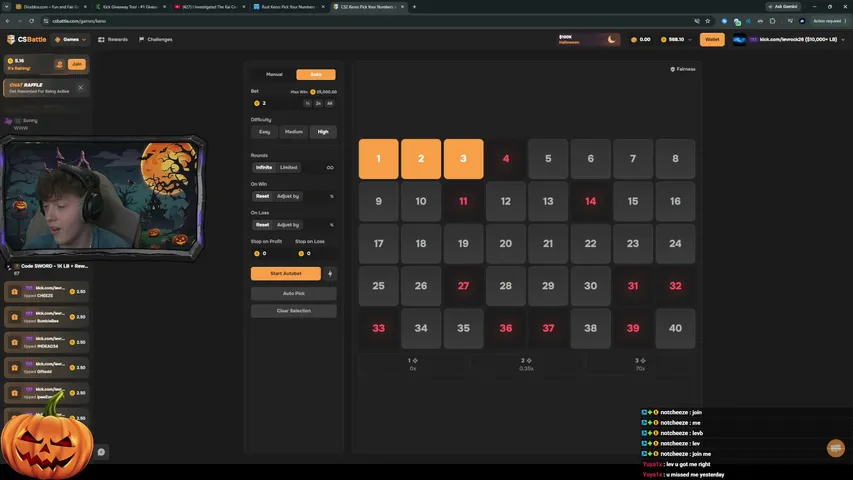Viewport: 853px width, 480px height.
Task: Join the rain event
Action: (x=77, y=64)
